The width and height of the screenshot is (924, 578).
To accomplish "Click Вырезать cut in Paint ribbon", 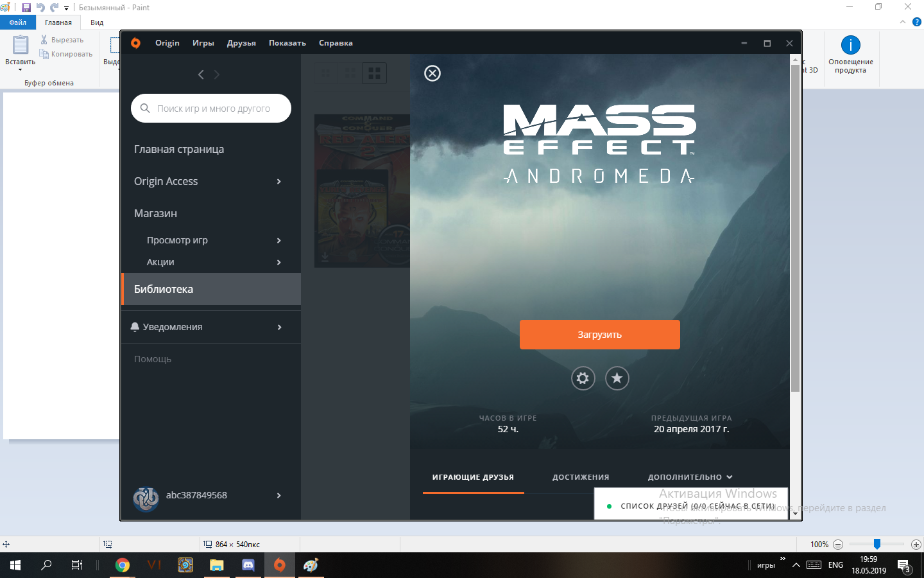I will pos(62,40).
